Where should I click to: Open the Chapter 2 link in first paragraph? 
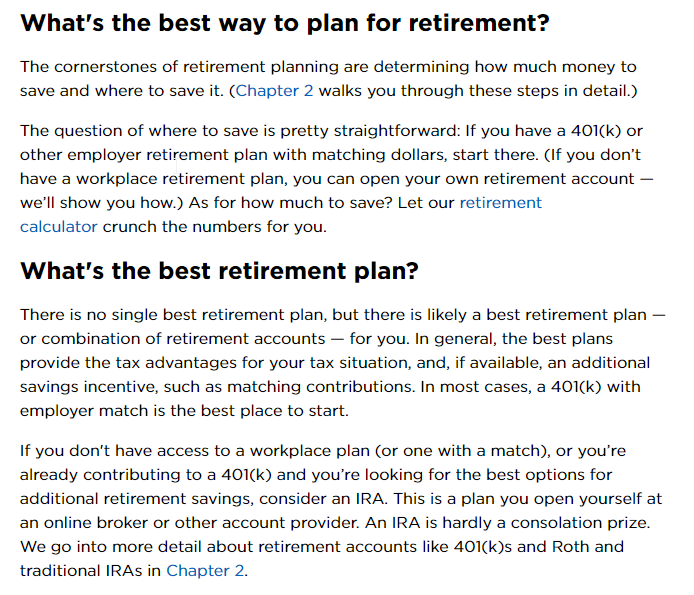pos(271,91)
